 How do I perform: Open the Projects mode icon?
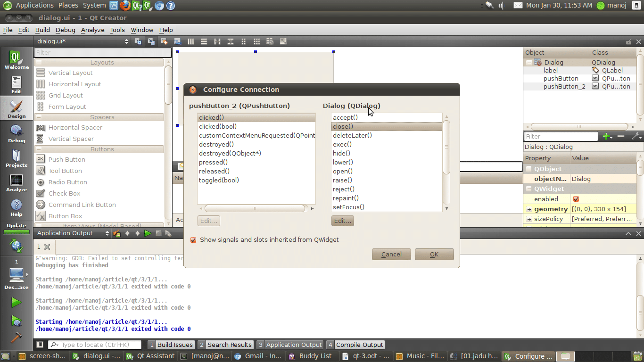17,158
